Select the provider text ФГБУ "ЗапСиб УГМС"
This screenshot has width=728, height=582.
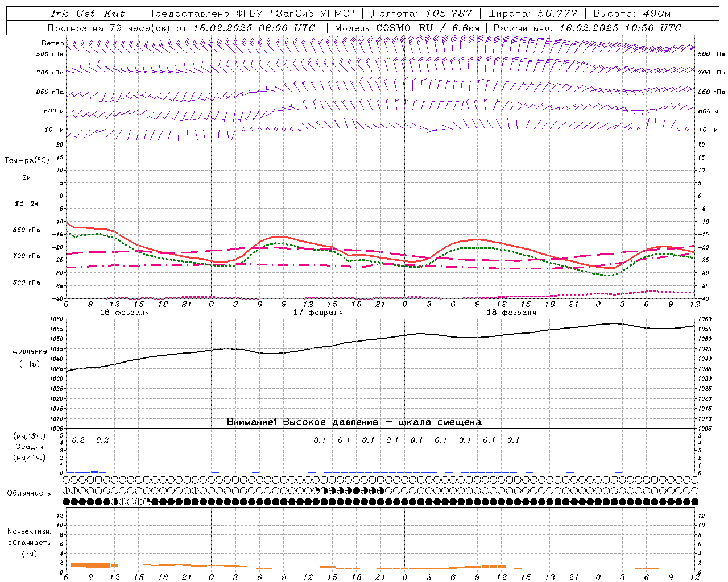(x=295, y=14)
